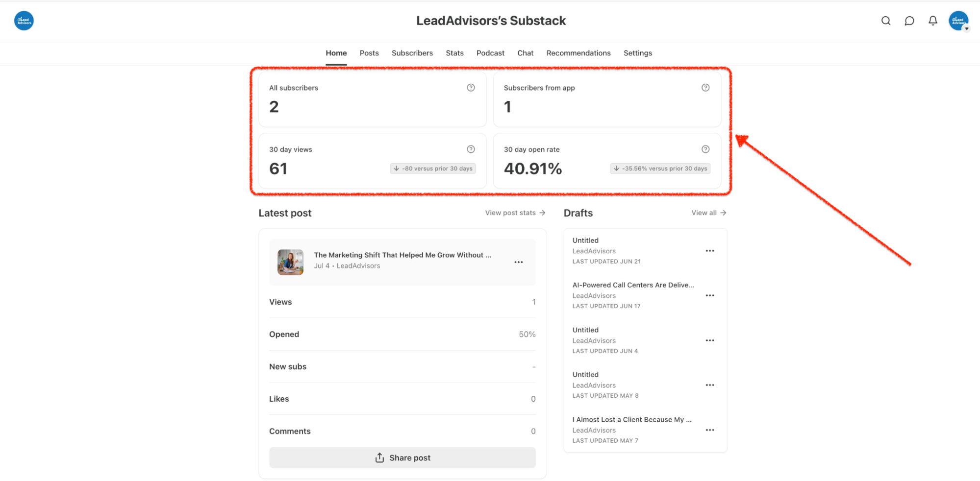Open the Untitled draft updated Jun 4
The height and width of the screenshot is (481, 980).
coord(585,330)
